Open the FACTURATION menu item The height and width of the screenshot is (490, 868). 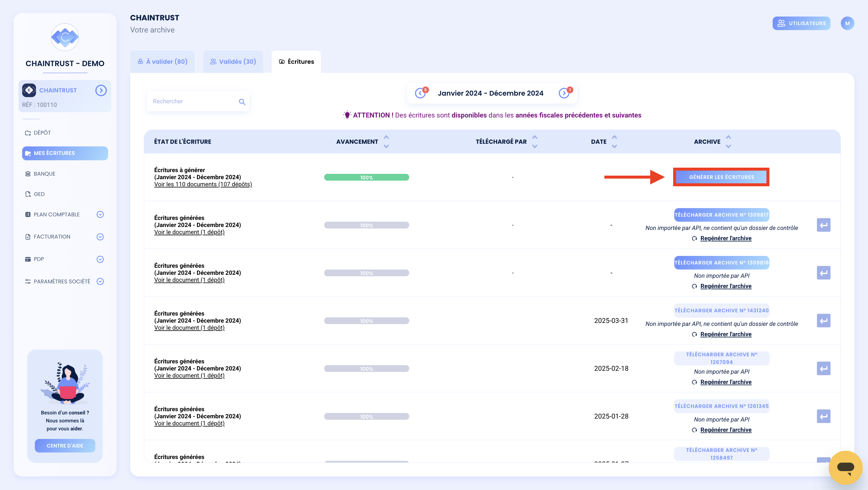52,236
